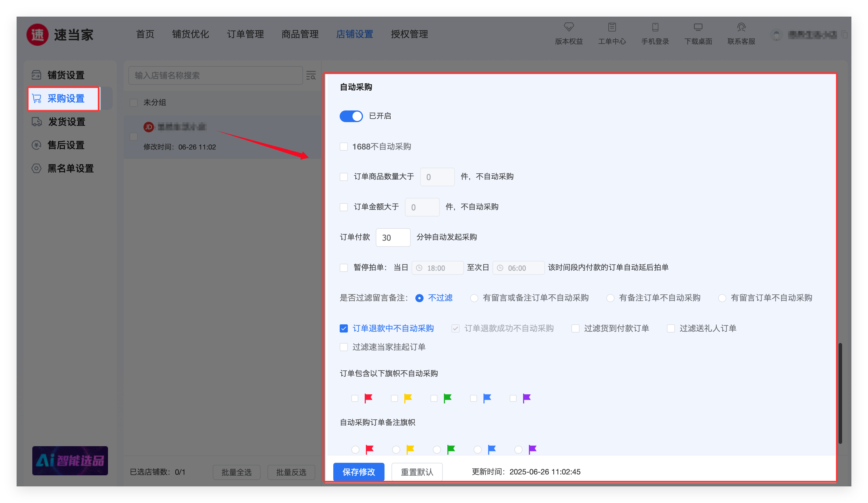Viewport: 868px width, 503px height.
Task: Open 黑名单设置 in the sidebar
Action: 70,168
